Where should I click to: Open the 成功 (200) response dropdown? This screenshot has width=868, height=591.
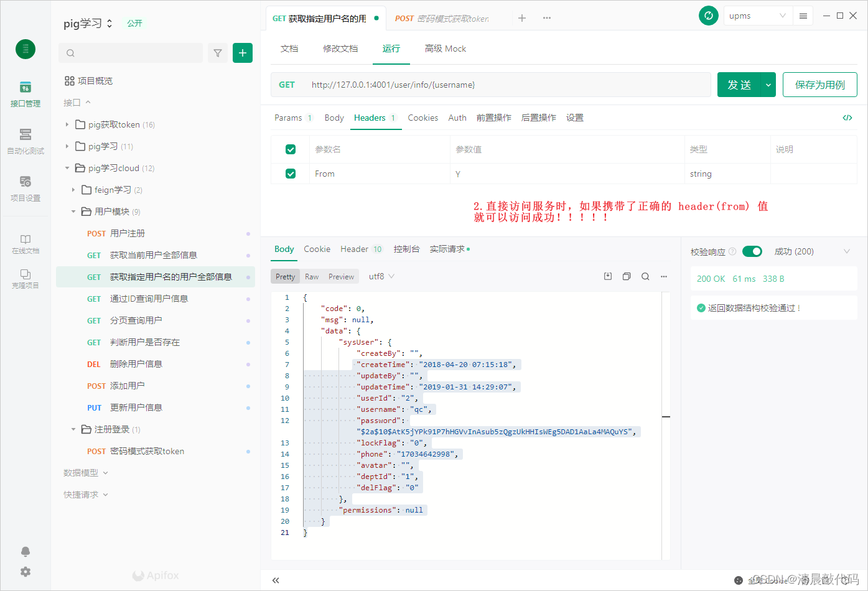(812, 251)
